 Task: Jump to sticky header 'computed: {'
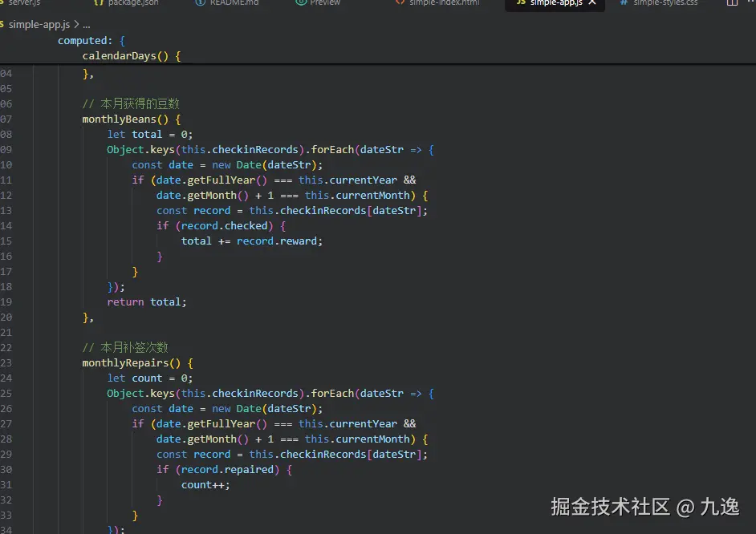(91, 40)
